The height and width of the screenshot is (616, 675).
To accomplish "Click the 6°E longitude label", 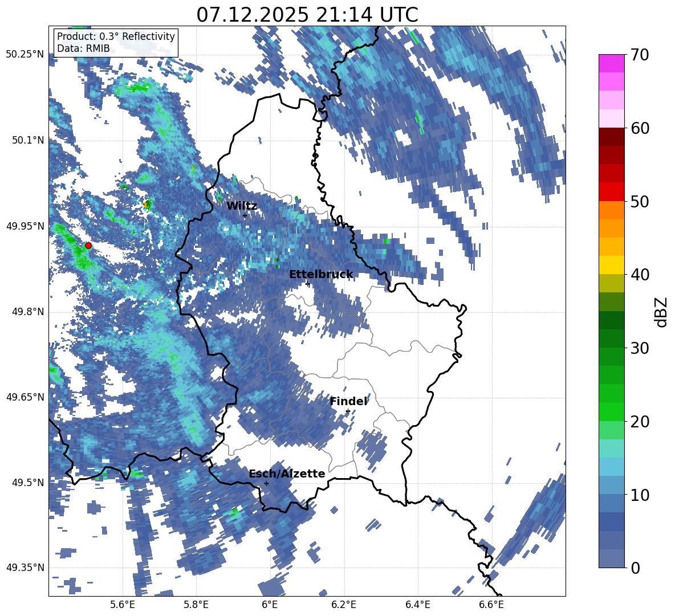I will tap(270, 605).
